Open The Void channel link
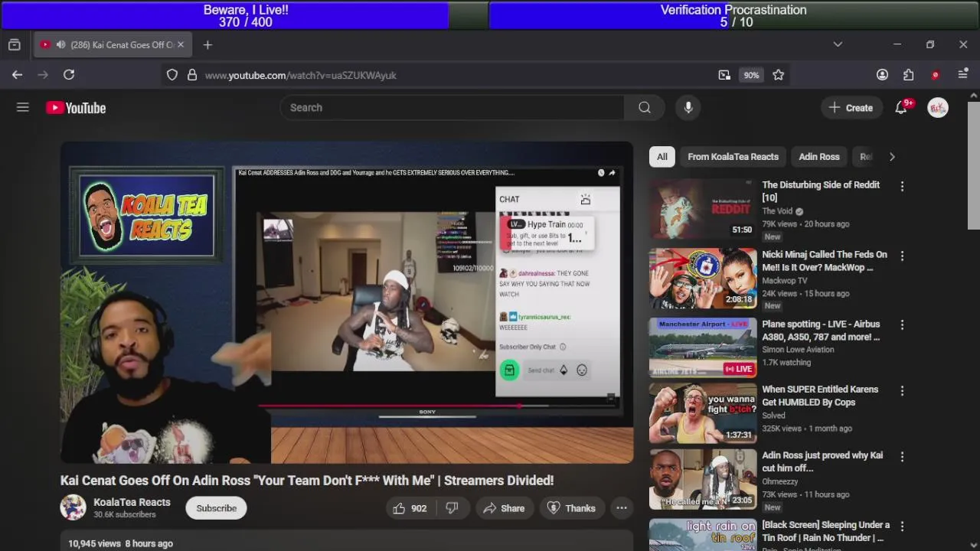 tap(777, 211)
